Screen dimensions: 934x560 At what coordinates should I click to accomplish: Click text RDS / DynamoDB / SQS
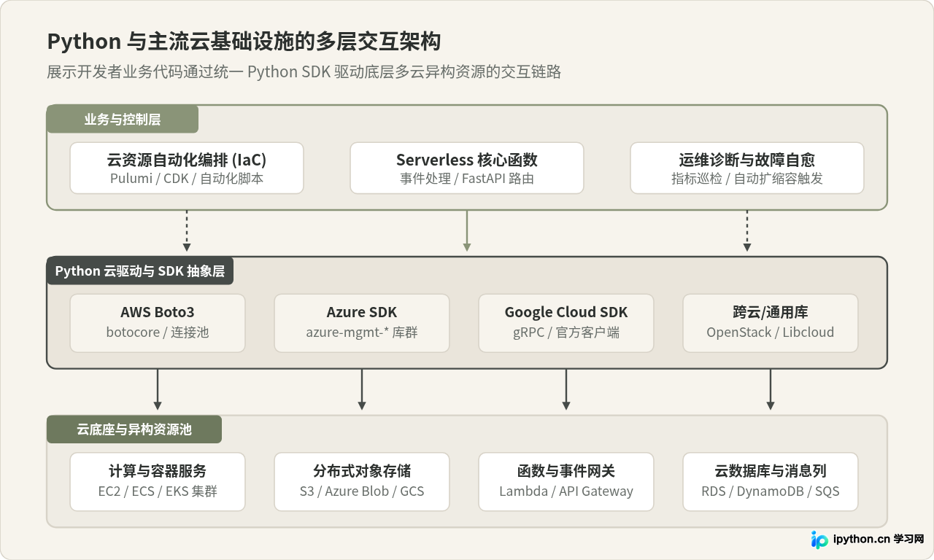771,491
